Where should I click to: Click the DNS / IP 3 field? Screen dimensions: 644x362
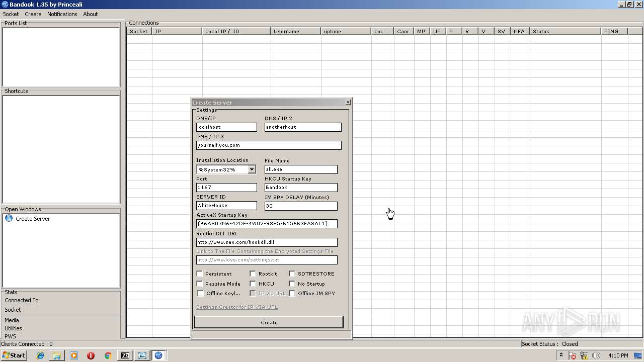[x=269, y=145]
